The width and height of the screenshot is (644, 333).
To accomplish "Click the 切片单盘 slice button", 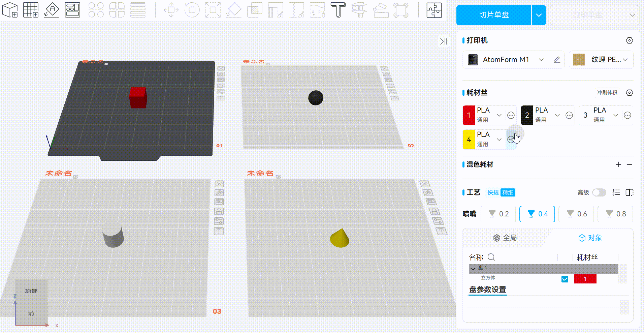I will pos(494,15).
